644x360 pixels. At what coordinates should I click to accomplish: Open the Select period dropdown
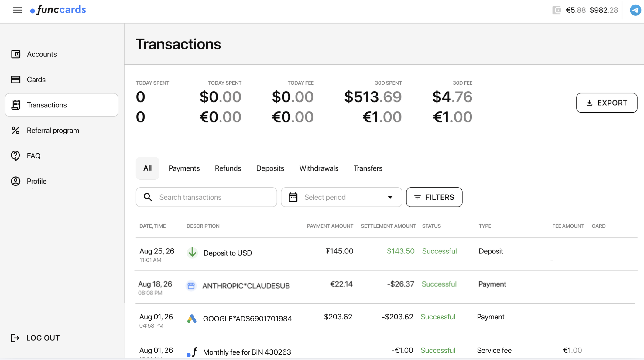(x=341, y=197)
